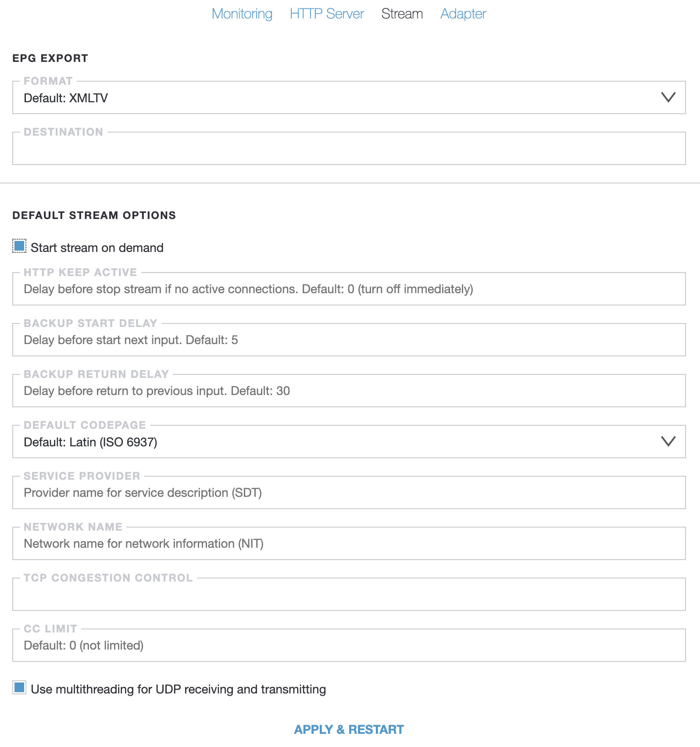
Task: Click the Format dropdown chevron arrow
Action: pyautogui.click(x=668, y=97)
